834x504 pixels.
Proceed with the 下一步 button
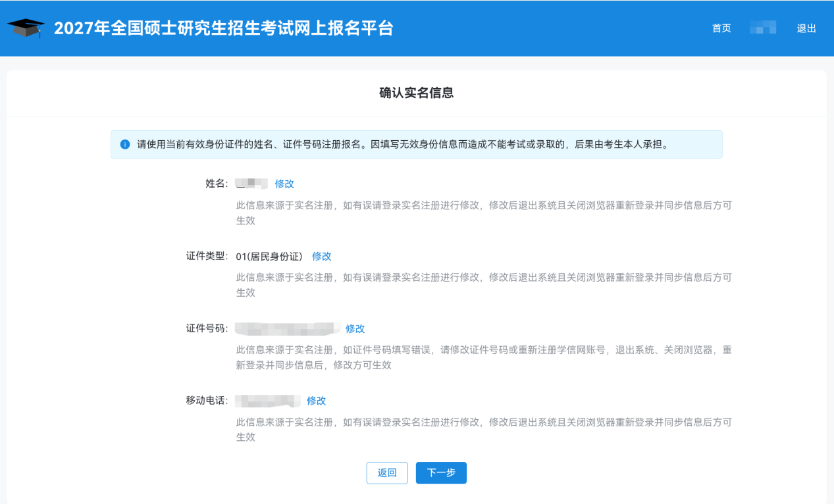coord(441,472)
